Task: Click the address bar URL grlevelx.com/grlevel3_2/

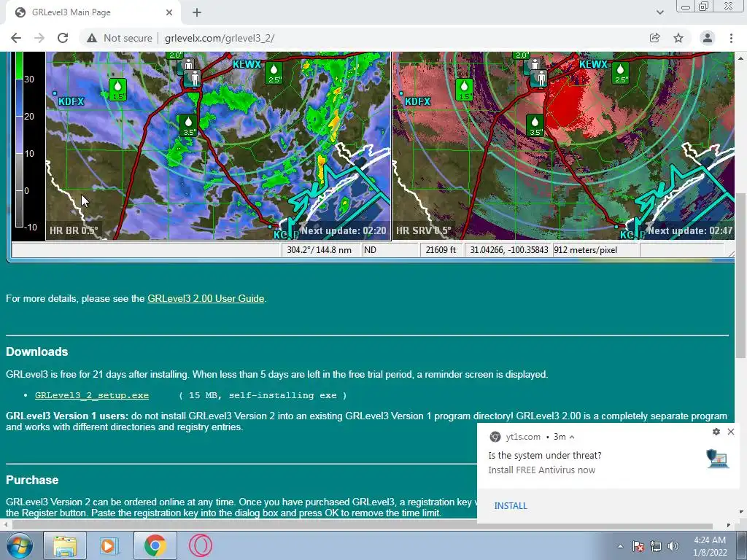Action: [x=220, y=38]
